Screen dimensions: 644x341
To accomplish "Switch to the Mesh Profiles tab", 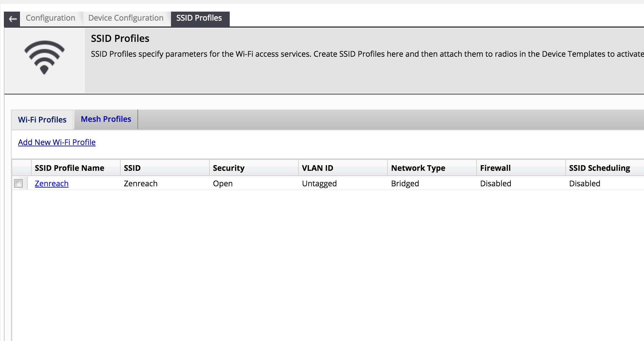I will click(106, 119).
